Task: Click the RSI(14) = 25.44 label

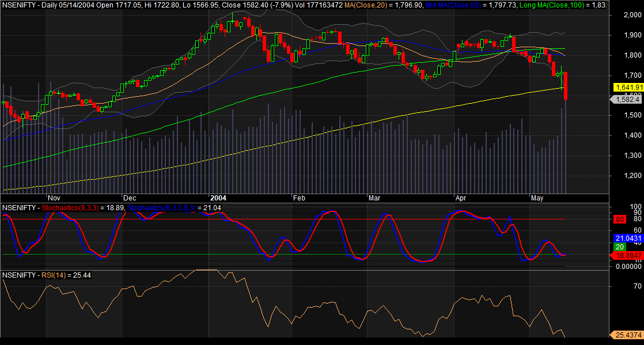Action: pyautogui.click(x=66, y=275)
